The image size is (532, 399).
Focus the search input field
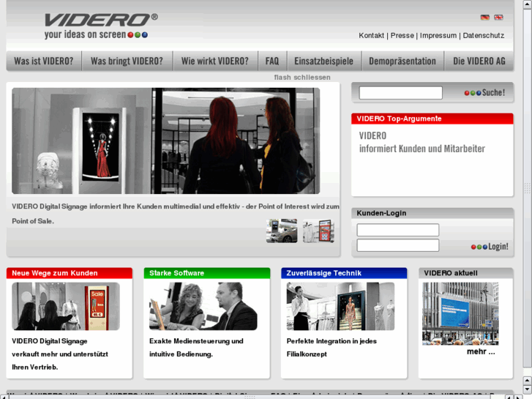coord(401,93)
